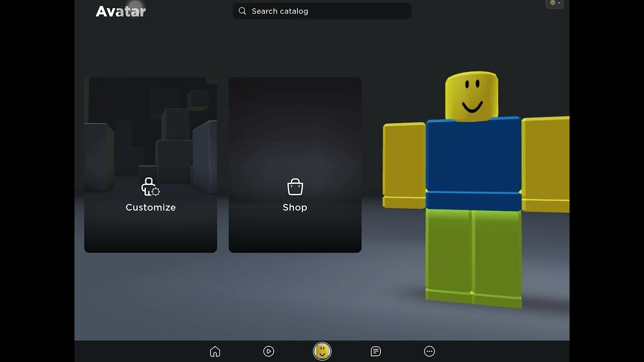Click the Robux balance icon
The height and width of the screenshot is (362, 644).
coord(552,3)
